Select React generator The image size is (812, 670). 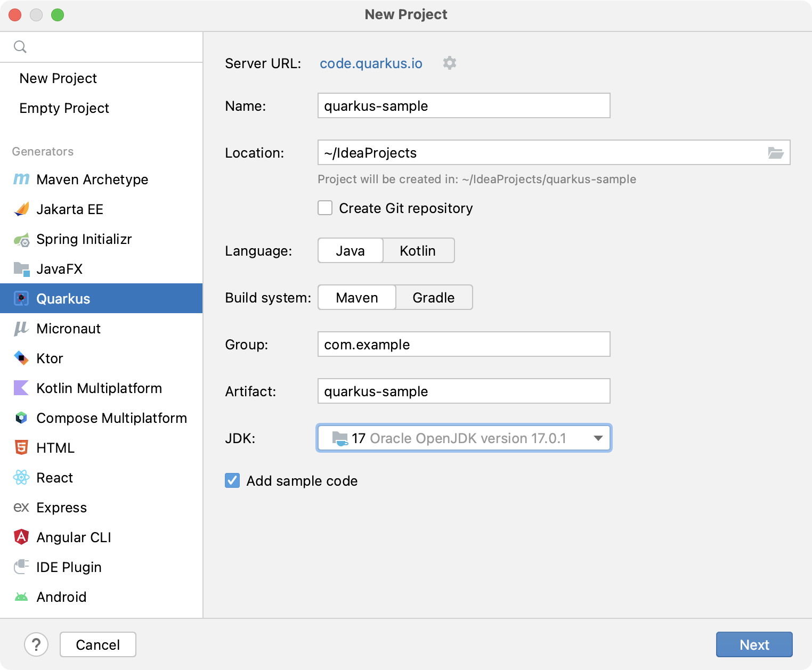(101, 478)
